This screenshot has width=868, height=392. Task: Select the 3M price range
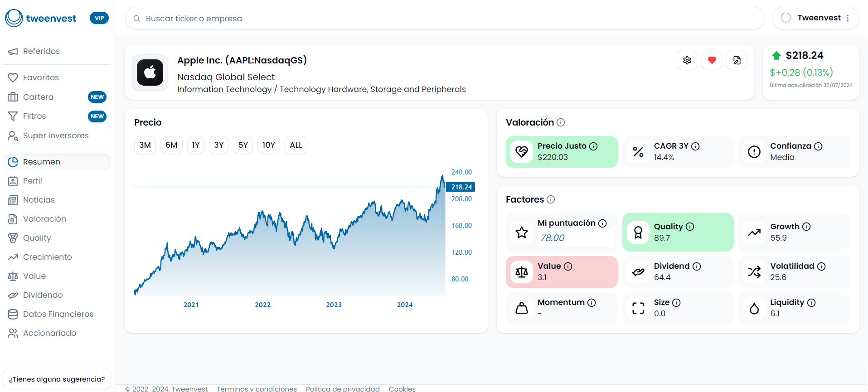pos(145,145)
